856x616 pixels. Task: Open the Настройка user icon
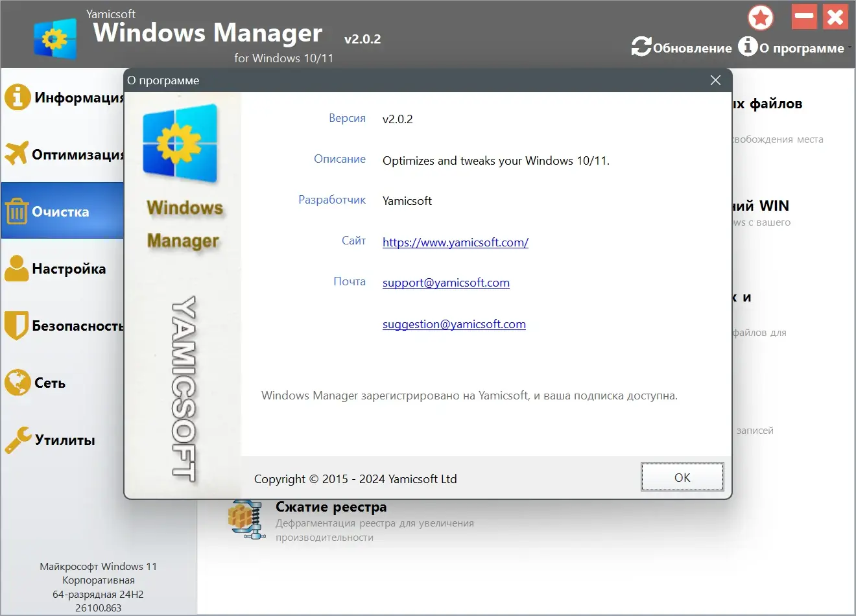pyautogui.click(x=18, y=268)
